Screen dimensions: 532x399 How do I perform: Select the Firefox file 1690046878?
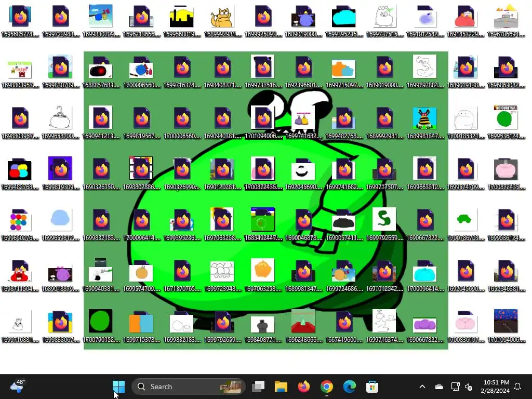coord(303,224)
